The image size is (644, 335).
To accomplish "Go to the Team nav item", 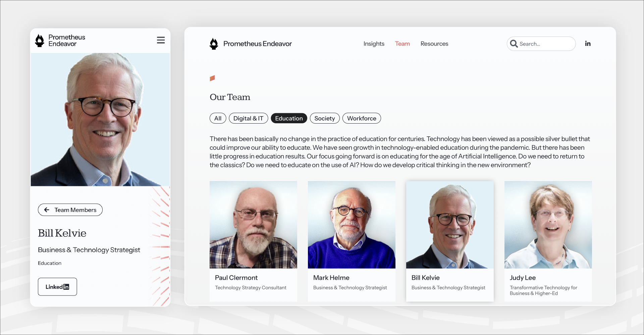I will 402,44.
